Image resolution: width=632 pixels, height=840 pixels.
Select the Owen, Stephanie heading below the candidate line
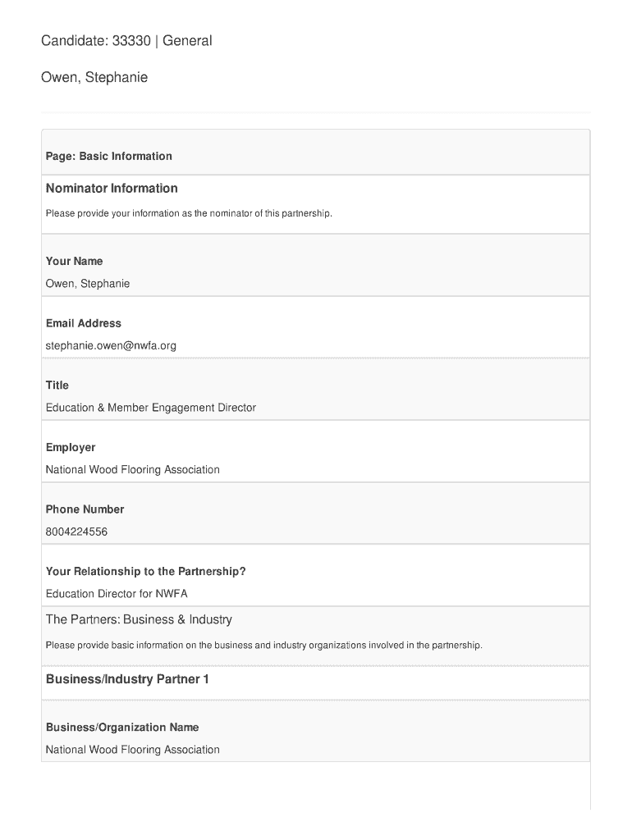pos(94,78)
